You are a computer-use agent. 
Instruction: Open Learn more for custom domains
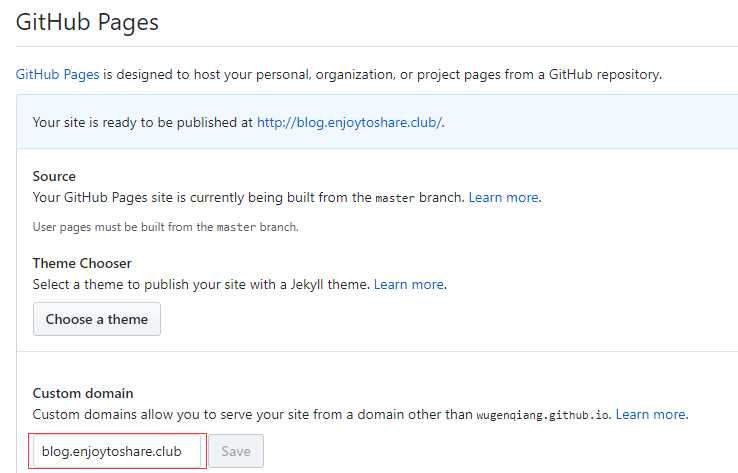[650, 414]
